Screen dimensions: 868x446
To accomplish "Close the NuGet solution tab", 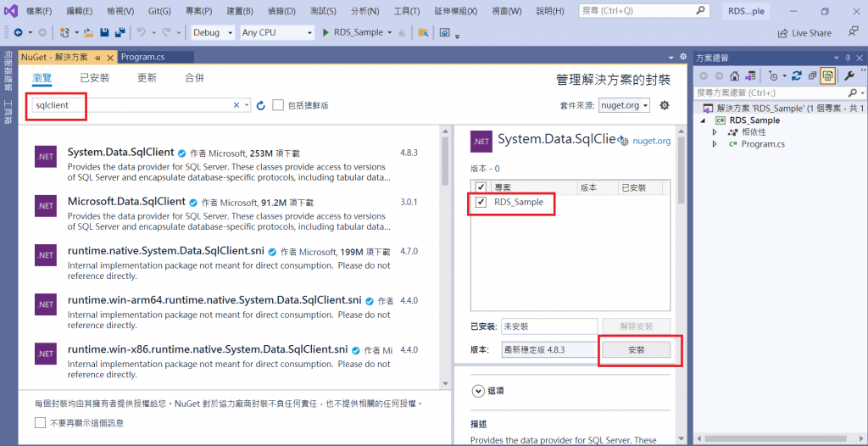I will coord(109,57).
